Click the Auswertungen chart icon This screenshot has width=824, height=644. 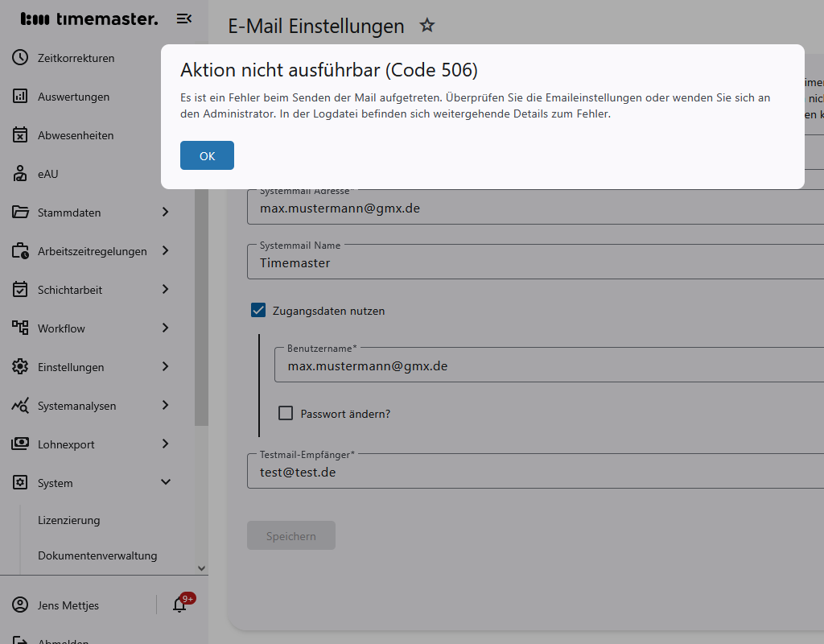click(x=20, y=97)
